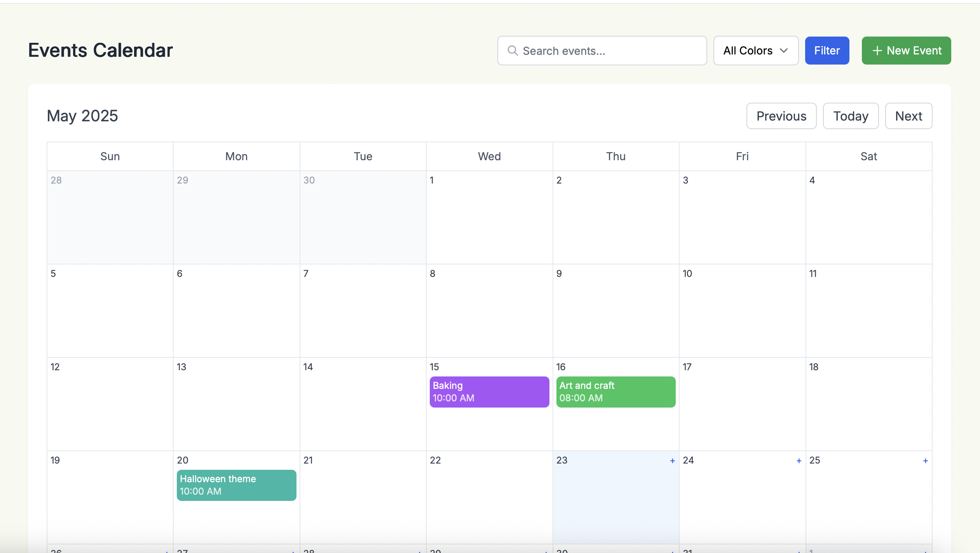Image resolution: width=980 pixels, height=553 pixels.
Task: Select day 11 cell
Action: pyautogui.click(x=869, y=311)
